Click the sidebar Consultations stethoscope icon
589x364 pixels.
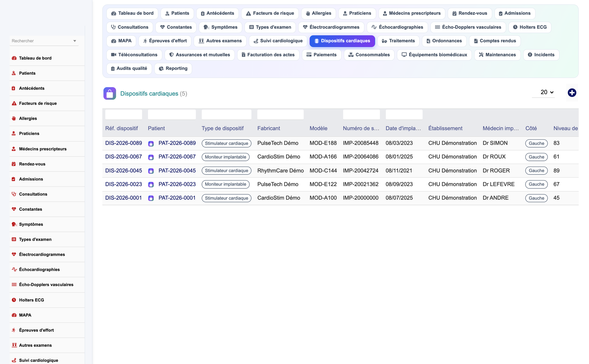tap(14, 194)
